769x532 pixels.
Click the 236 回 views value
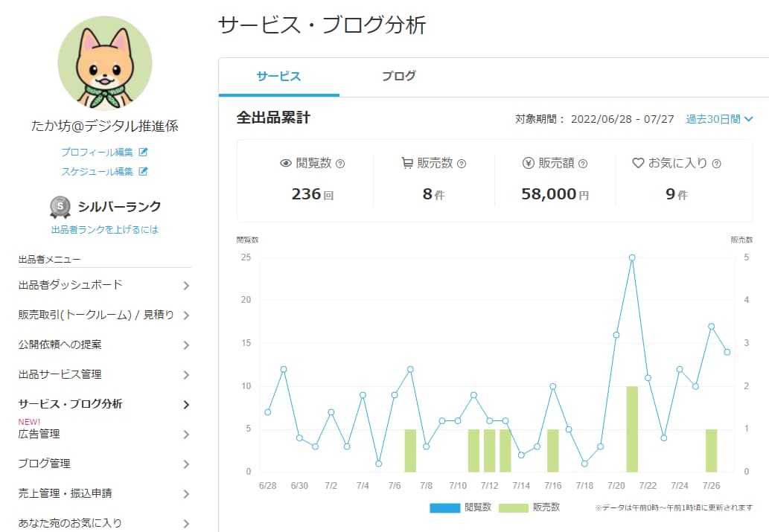(x=313, y=194)
